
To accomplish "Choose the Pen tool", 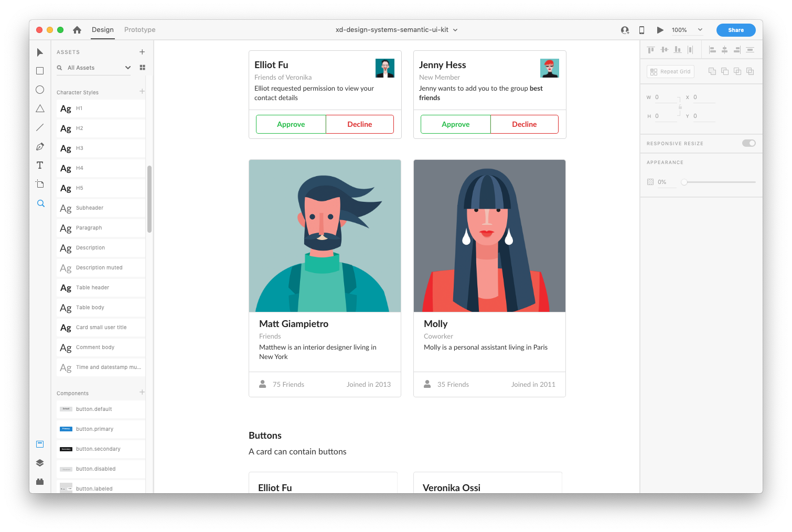I will pos(40,146).
